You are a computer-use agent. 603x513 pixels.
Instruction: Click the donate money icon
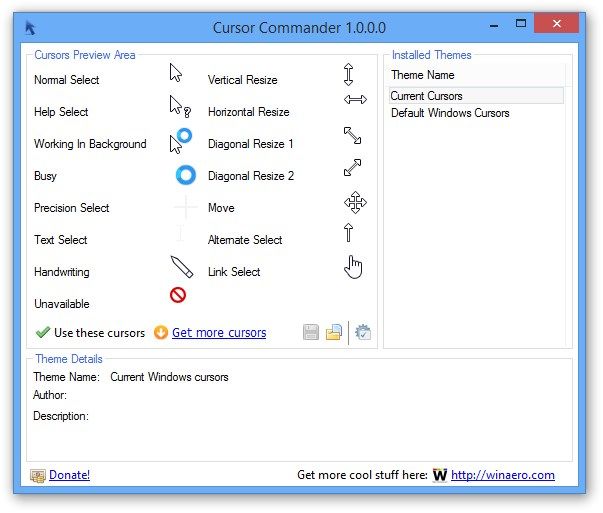[38, 476]
